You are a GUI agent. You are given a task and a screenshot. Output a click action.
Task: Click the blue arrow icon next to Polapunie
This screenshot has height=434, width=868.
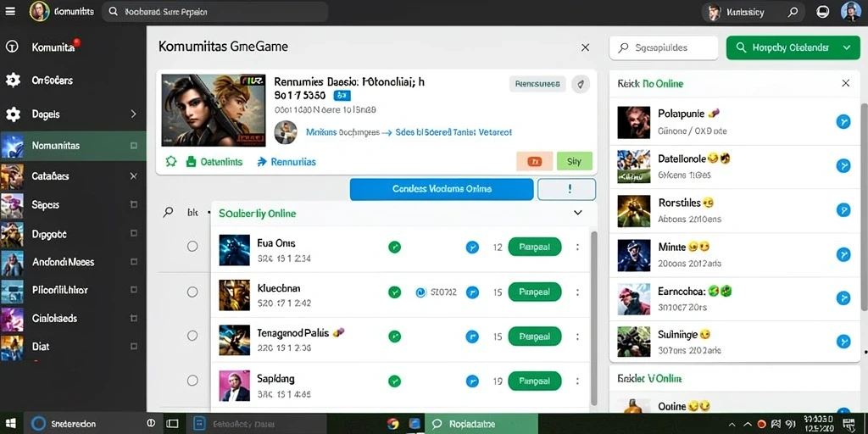coord(843,121)
